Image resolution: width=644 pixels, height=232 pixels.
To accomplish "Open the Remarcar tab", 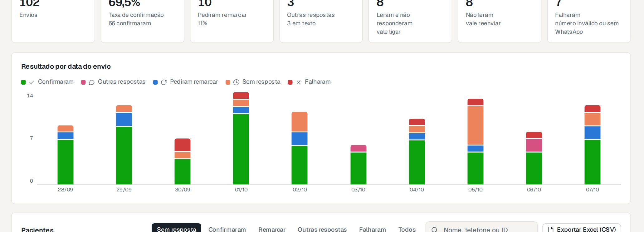I will coord(272,229).
